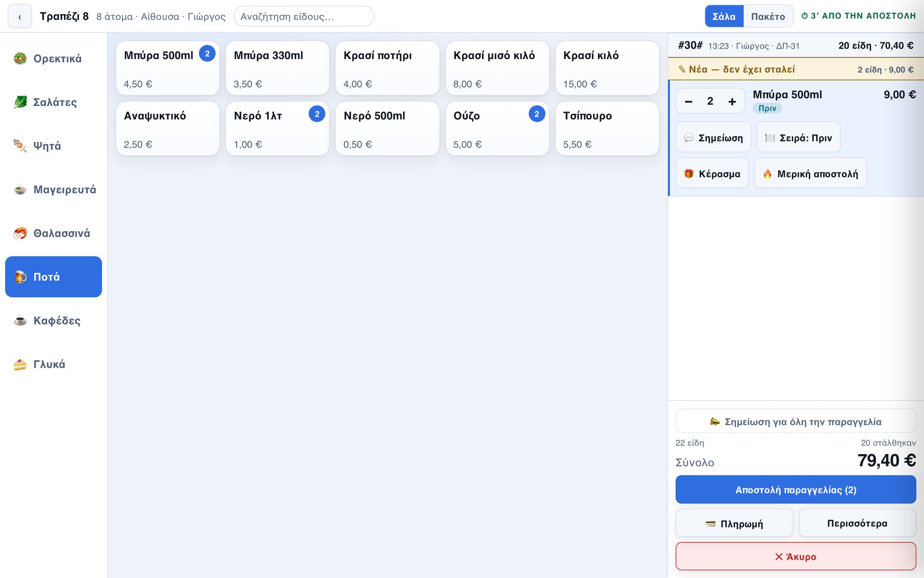The width and height of the screenshot is (924, 578).
Task: Open the Μαγειρευτά category
Action: point(54,190)
